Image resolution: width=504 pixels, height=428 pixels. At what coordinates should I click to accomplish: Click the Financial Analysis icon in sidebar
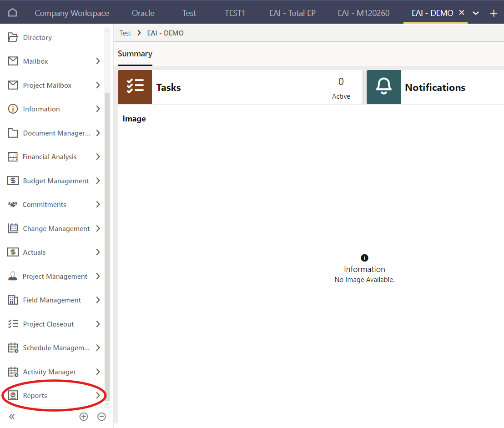pyautogui.click(x=13, y=157)
